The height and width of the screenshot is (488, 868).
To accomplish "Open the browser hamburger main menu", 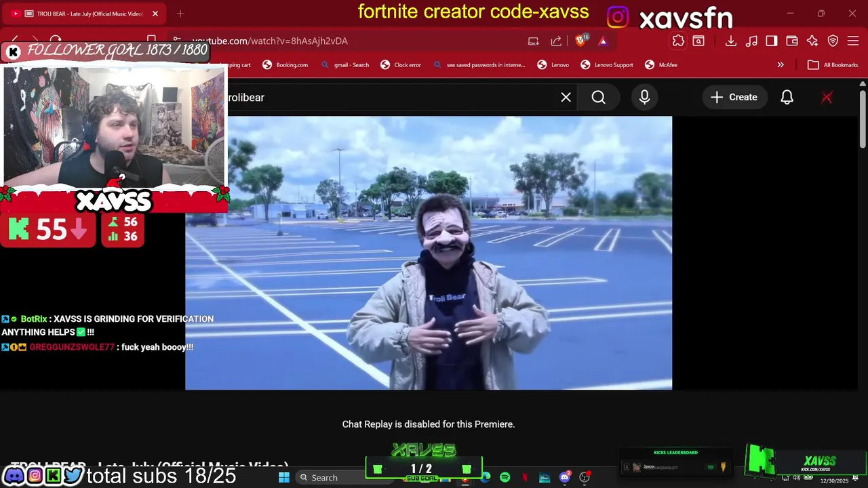I will [853, 41].
